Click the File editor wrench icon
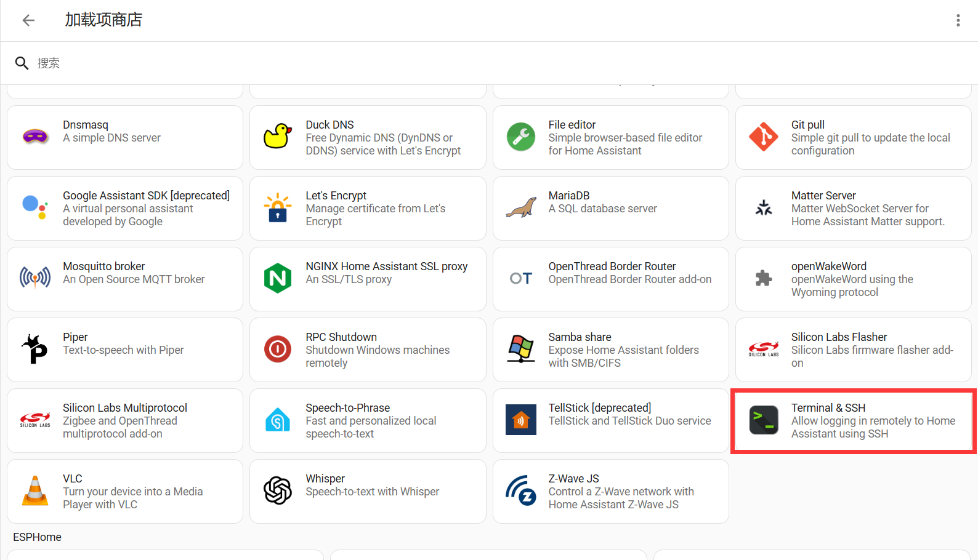The height and width of the screenshot is (560, 978). tap(521, 137)
